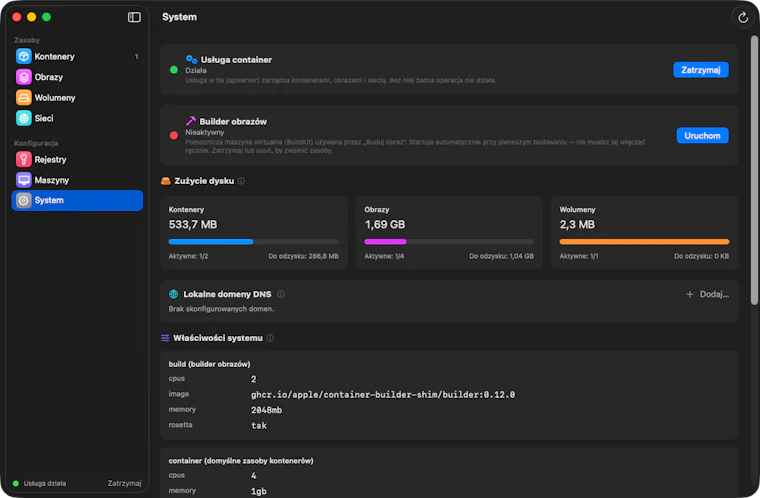The image size is (760, 498).
Task: Click the green status dot of Usługa container
Action: [174, 70]
